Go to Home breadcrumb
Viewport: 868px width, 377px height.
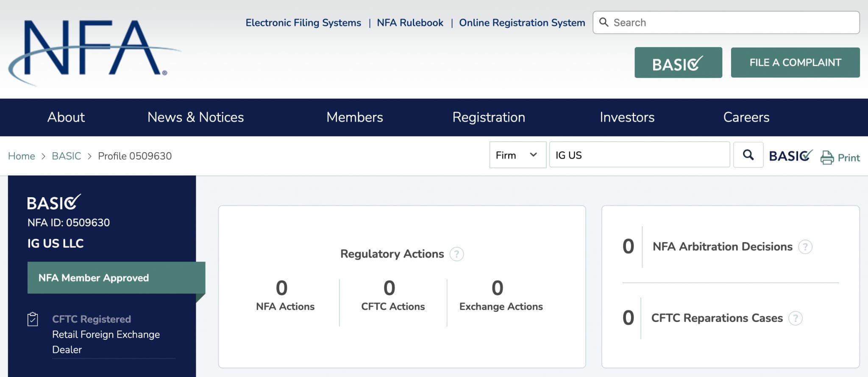22,156
